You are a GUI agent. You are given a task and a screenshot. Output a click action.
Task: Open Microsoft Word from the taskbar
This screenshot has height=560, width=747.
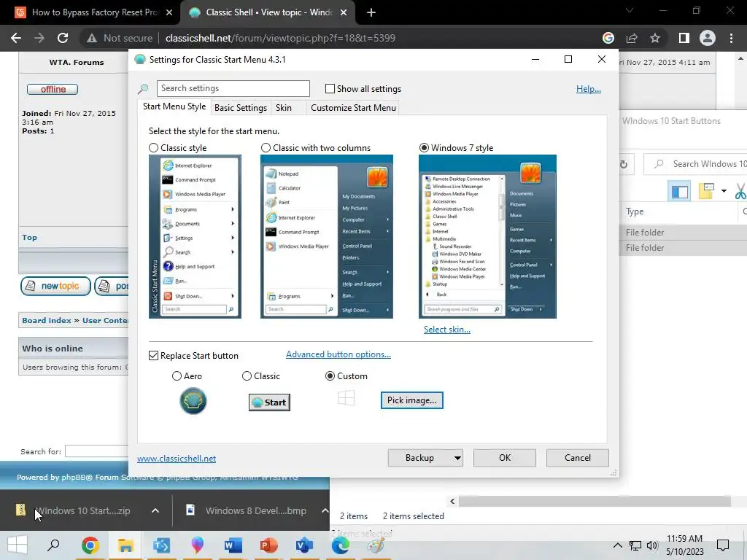click(x=233, y=545)
